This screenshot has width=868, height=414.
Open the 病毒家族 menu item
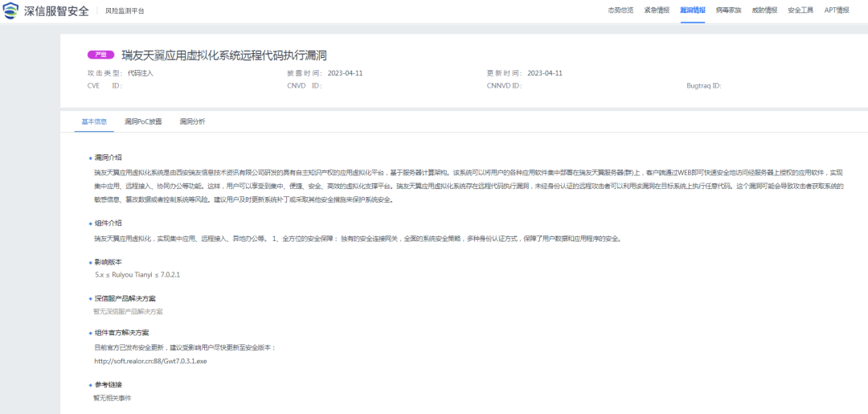pos(728,10)
